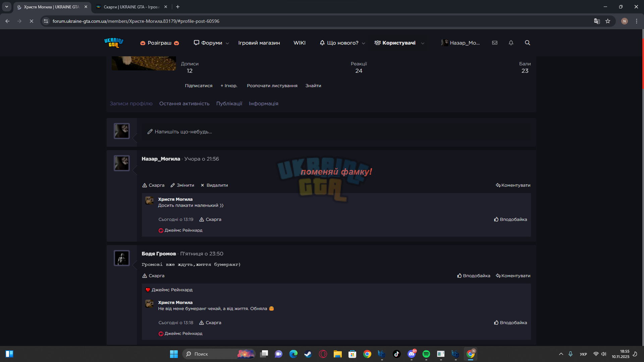644x362 pixels.
Task: Click Коментувати on Бодя Громов's post
Action: [513, 276]
